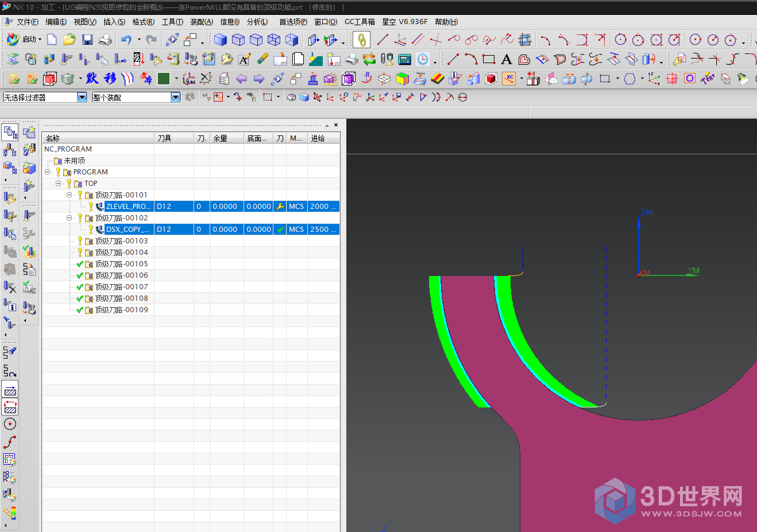Collapse the PROGRAM tree node
The height and width of the screenshot is (532, 757).
48,172
